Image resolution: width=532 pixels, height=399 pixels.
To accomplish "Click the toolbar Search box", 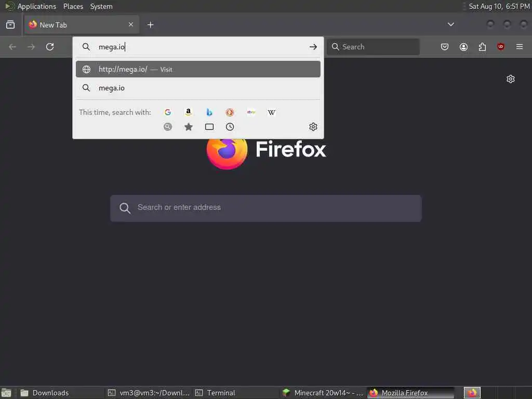I will click(x=373, y=47).
